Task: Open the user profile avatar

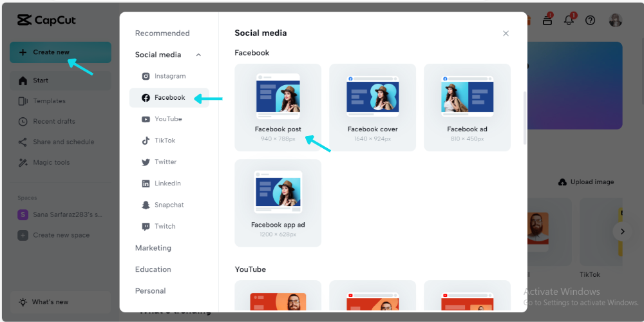Action: (615, 20)
